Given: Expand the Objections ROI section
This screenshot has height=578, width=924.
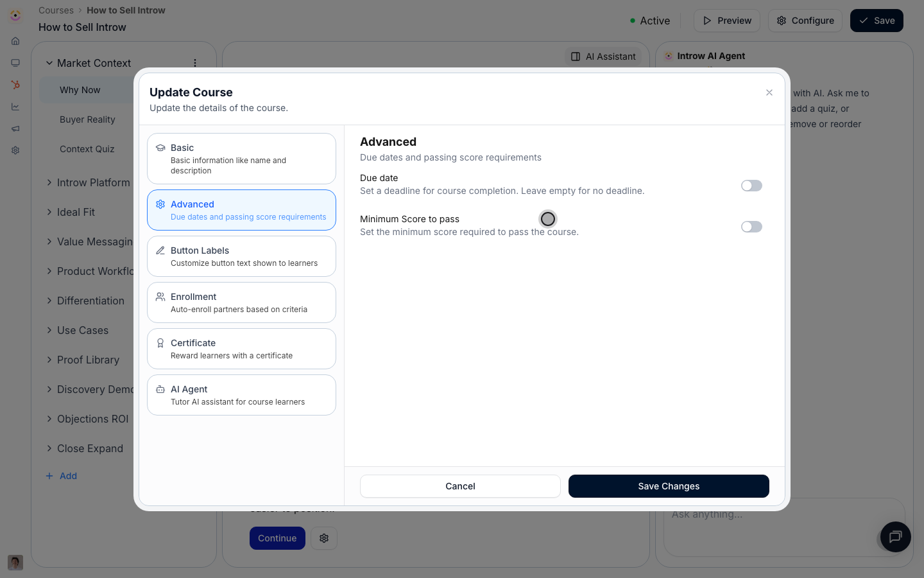Looking at the screenshot, I should 49,419.
